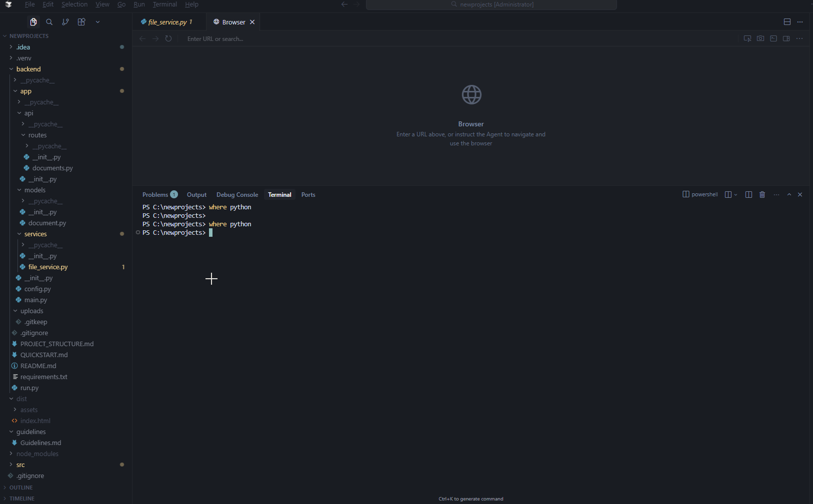Open requirements.txt file
The width and height of the screenshot is (813, 504).
coord(66,377)
